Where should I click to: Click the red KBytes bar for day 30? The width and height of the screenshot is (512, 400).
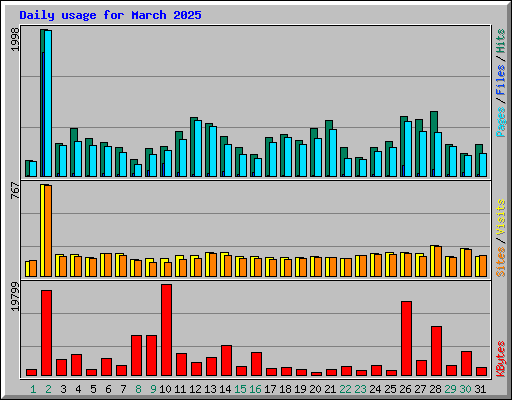(x=466, y=364)
